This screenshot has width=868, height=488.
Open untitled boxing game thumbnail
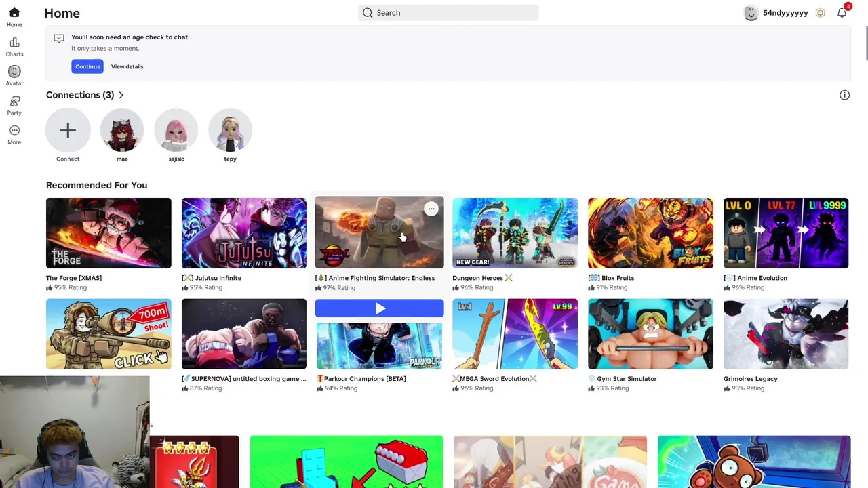[244, 334]
